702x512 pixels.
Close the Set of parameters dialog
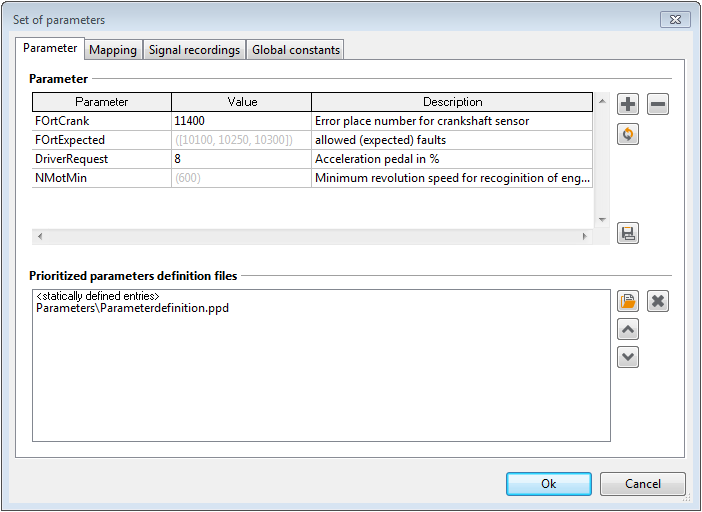click(x=675, y=20)
